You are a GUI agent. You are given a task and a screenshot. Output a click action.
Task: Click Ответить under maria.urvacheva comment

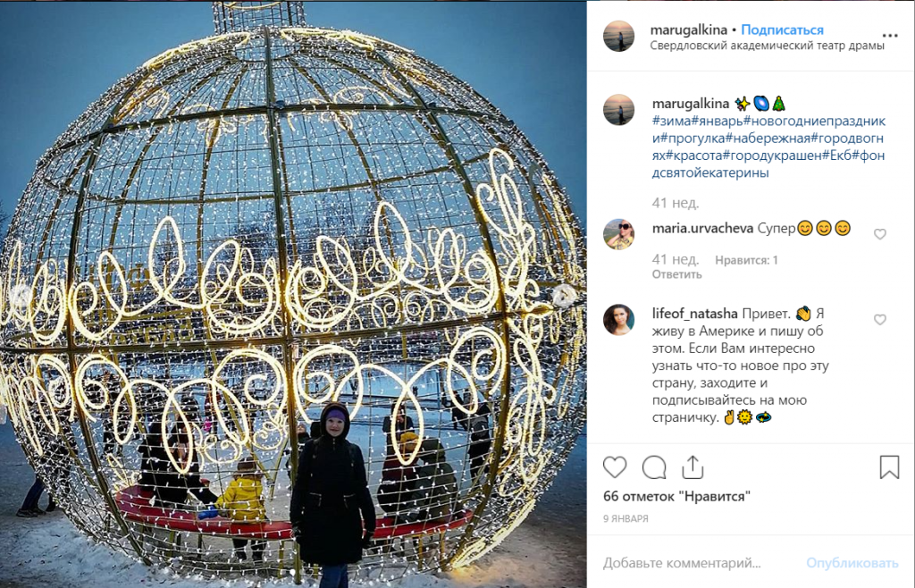677,274
